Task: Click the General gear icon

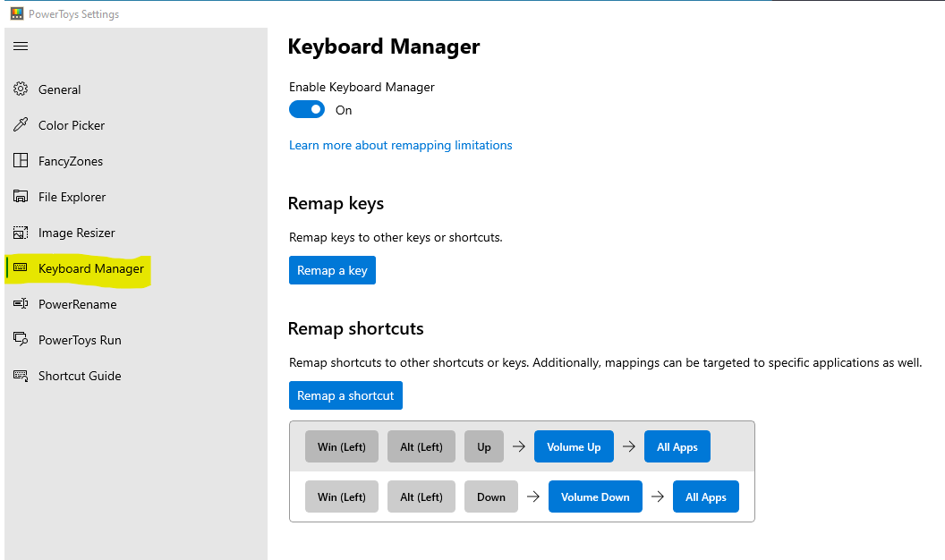Action: [21, 89]
